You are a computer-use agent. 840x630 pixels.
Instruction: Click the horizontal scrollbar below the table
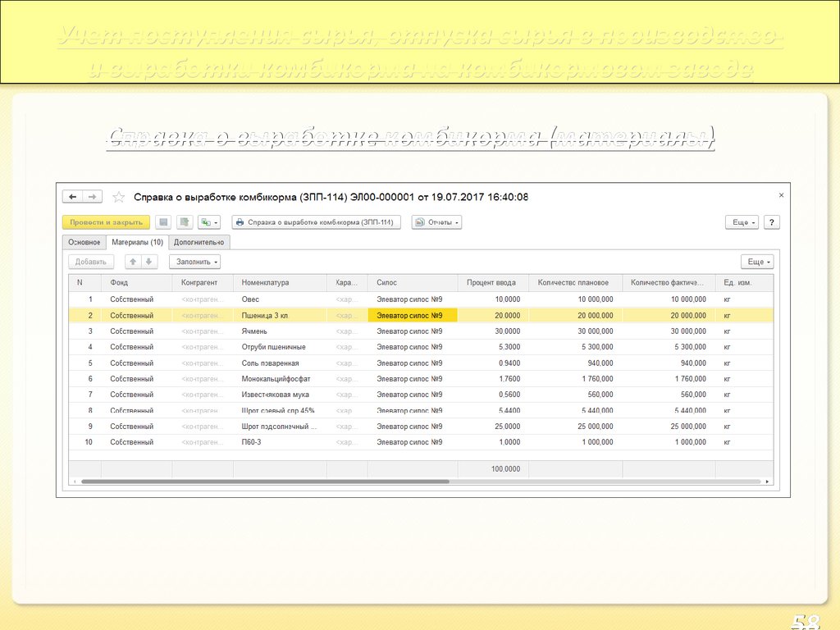(x=264, y=482)
